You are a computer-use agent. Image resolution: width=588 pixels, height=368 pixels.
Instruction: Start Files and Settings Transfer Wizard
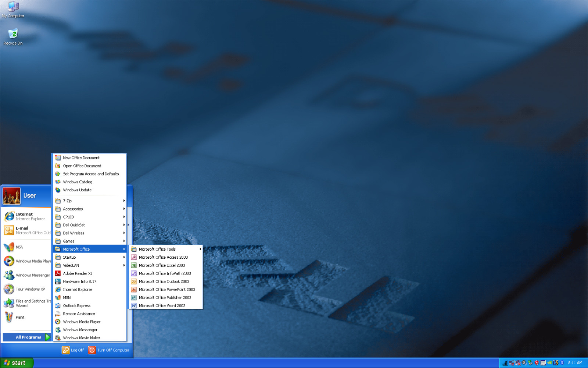(x=26, y=303)
